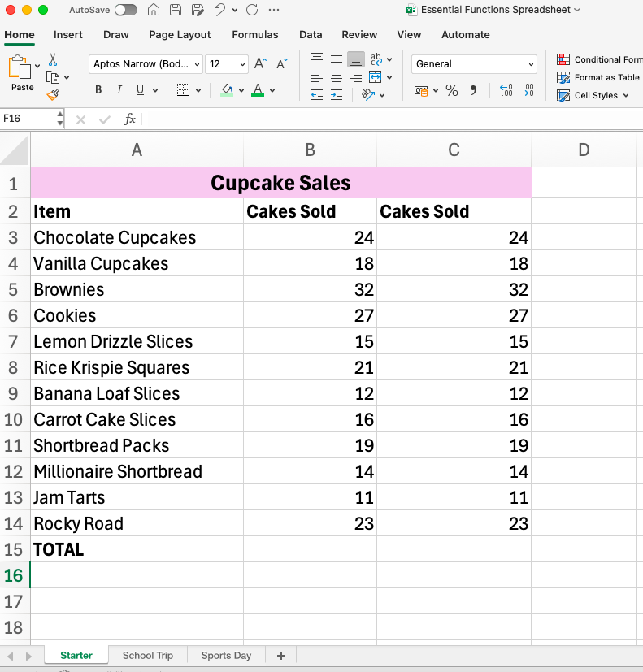643x672 pixels.
Task: Click the Format Painter brush icon
Action: (x=53, y=95)
